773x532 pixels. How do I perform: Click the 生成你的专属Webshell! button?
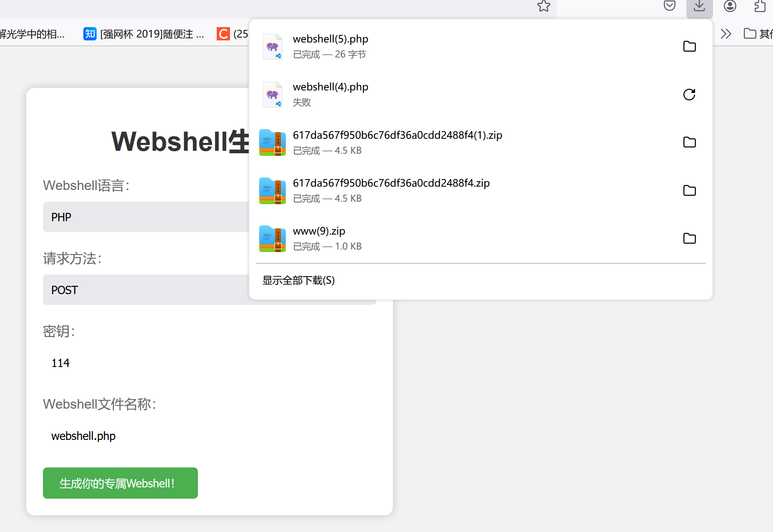tap(120, 483)
